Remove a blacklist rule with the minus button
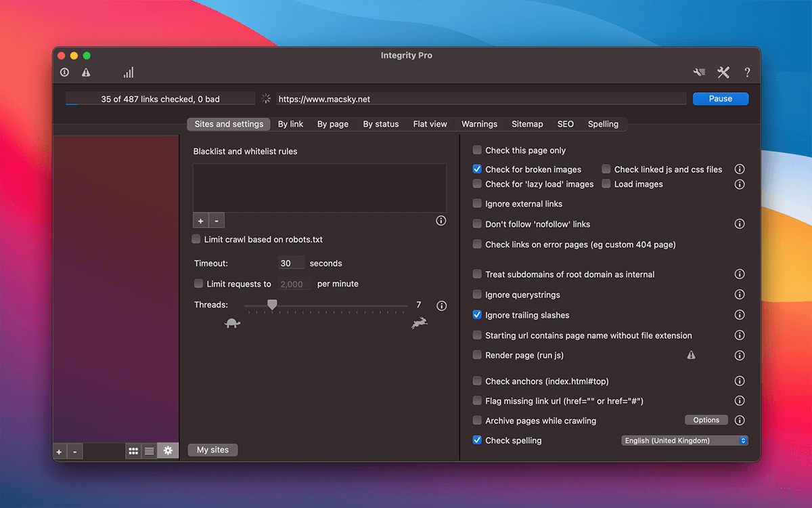812x508 pixels. pyautogui.click(x=217, y=221)
